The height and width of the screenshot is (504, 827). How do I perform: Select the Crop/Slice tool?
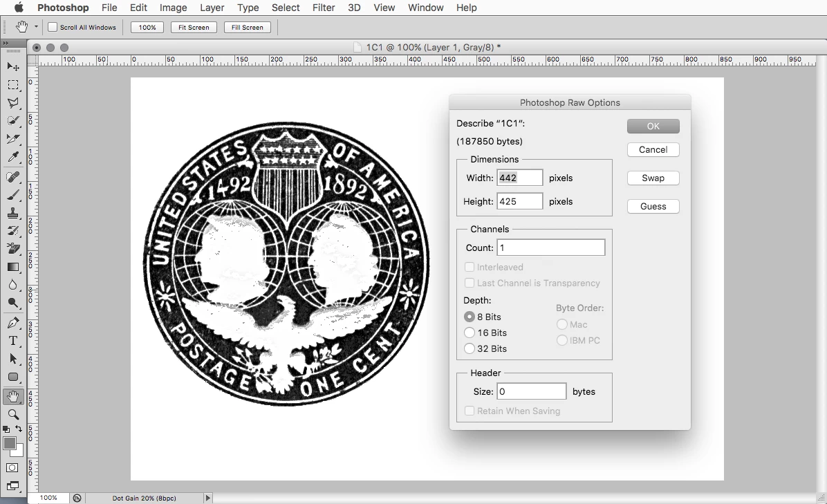pyautogui.click(x=13, y=139)
